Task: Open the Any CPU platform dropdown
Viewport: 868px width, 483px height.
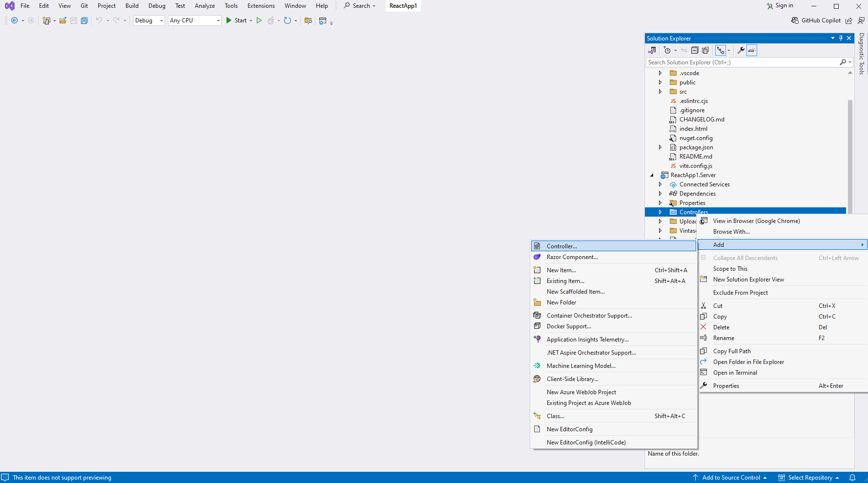Action: tap(195, 20)
